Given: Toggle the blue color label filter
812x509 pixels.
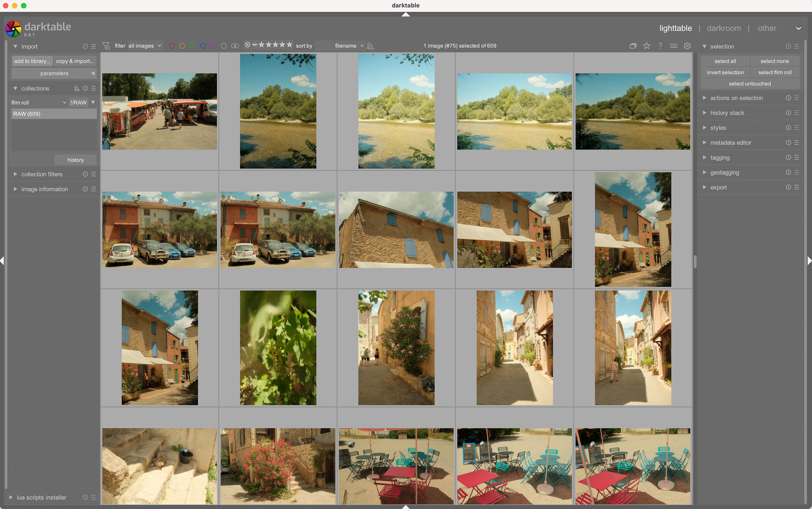Looking at the screenshot, I should click(x=203, y=46).
